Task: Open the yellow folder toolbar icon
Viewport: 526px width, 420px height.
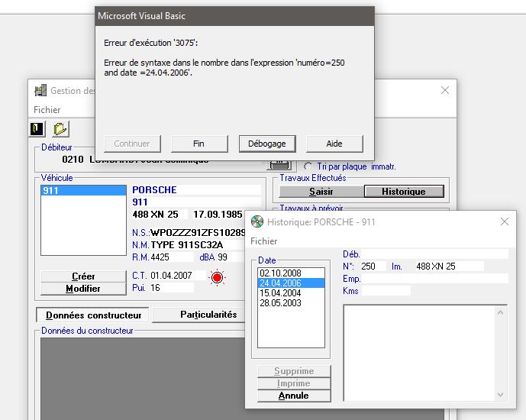Action: tap(60, 129)
